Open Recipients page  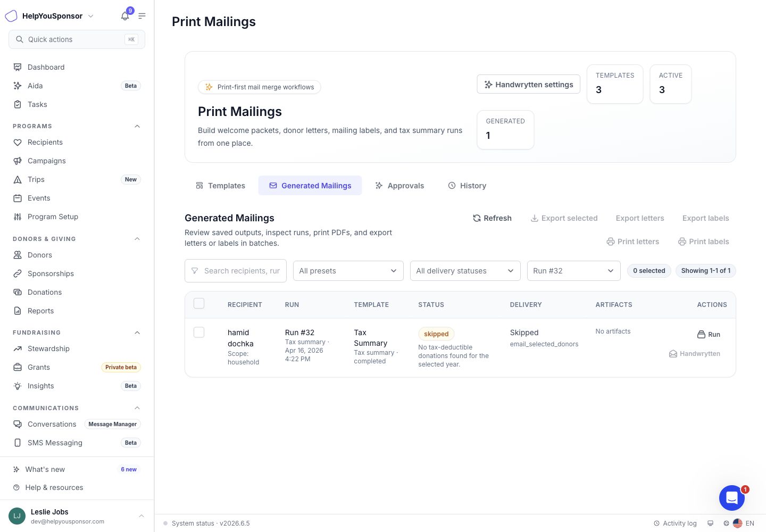click(77, 142)
